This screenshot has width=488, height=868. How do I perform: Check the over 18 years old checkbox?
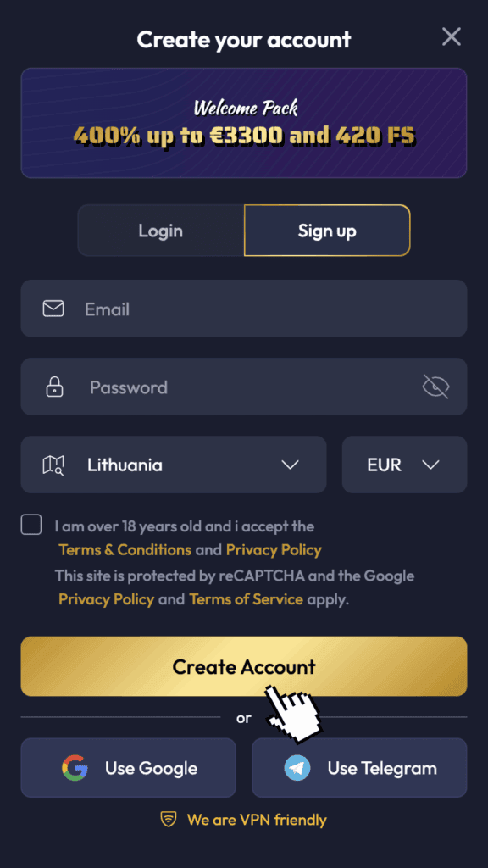coord(31,524)
